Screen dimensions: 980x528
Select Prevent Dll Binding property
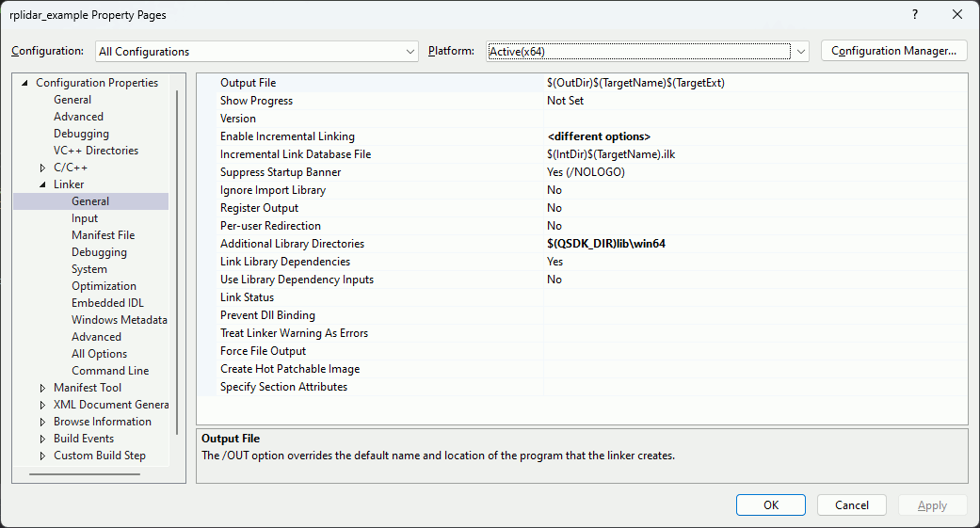[267, 315]
